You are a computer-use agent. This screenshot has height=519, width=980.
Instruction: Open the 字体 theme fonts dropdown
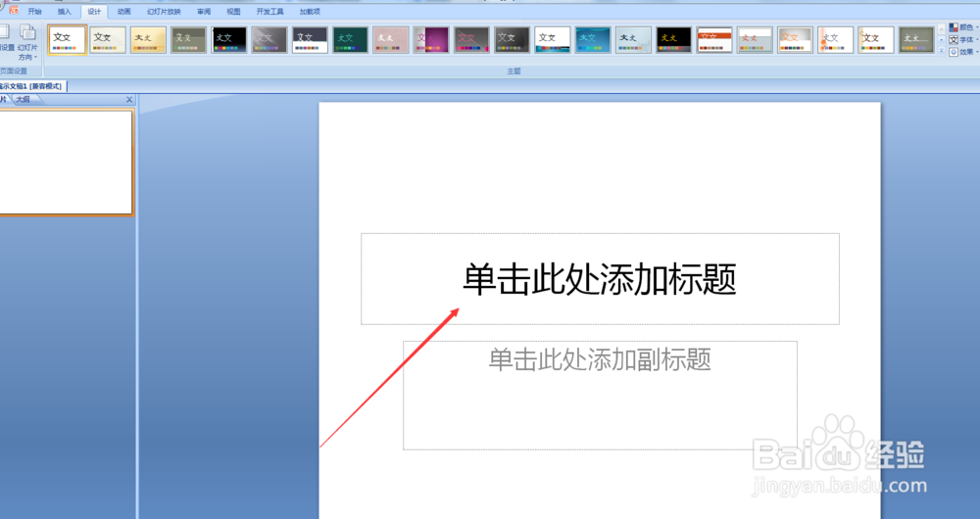pos(963,40)
